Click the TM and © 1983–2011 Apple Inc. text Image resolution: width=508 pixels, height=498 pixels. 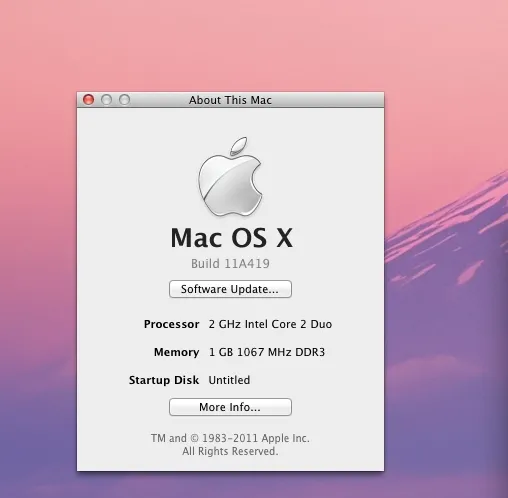[x=230, y=438]
